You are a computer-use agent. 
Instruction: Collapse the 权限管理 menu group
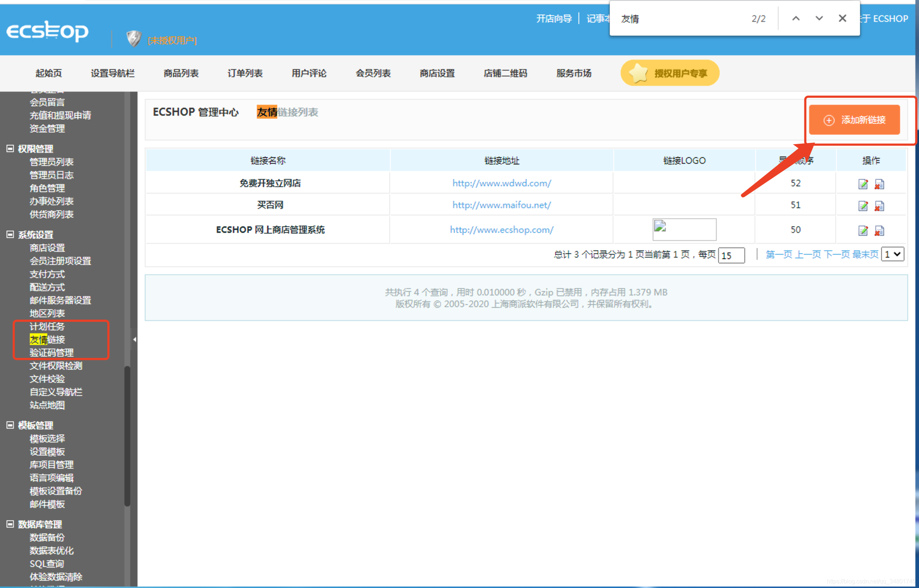10,148
